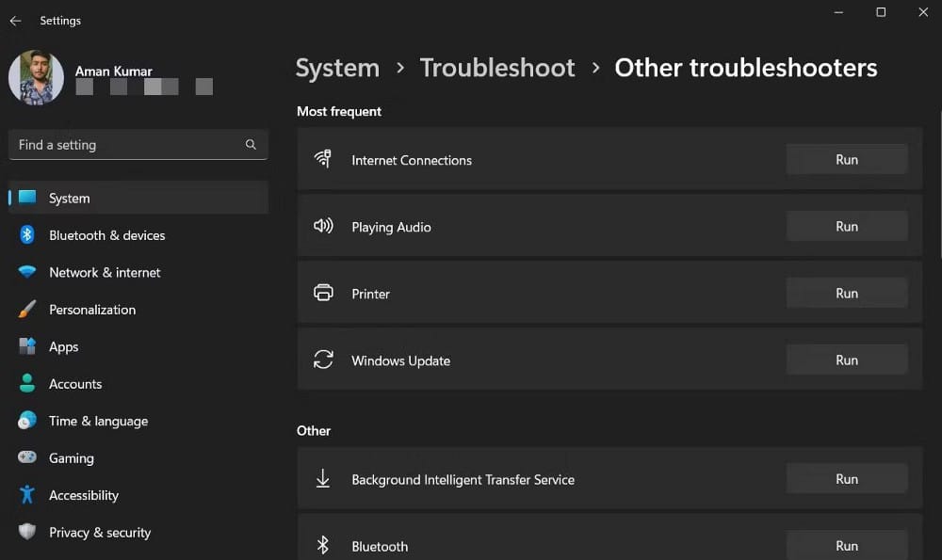The height and width of the screenshot is (560, 942).
Task: Run the Internet Connections troubleshooter
Action: [x=846, y=159]
